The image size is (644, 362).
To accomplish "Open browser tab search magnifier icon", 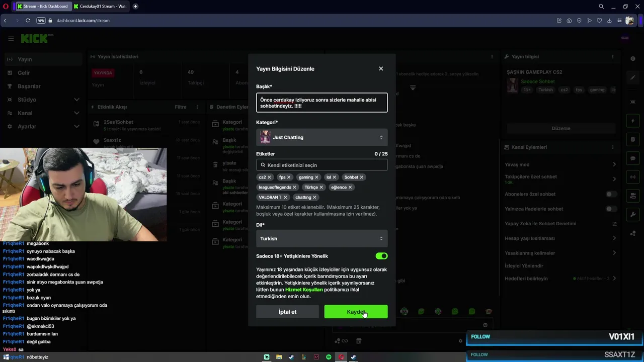I will point(601,7).
